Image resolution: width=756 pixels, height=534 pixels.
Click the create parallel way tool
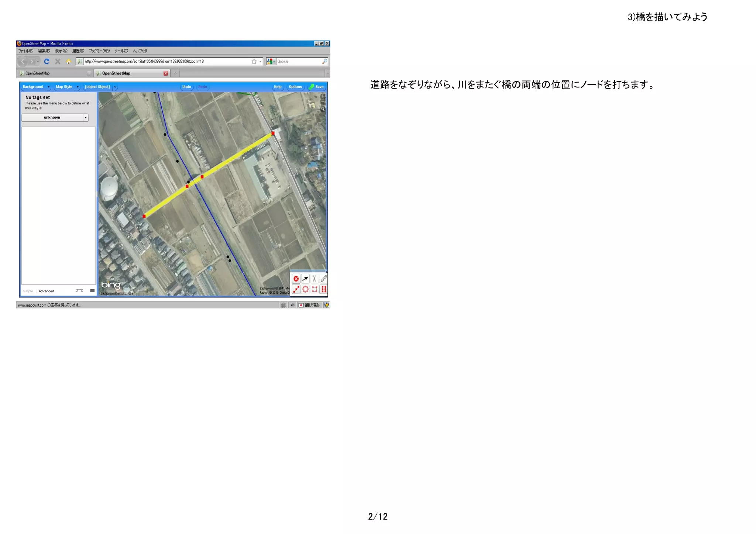point(324,289)
